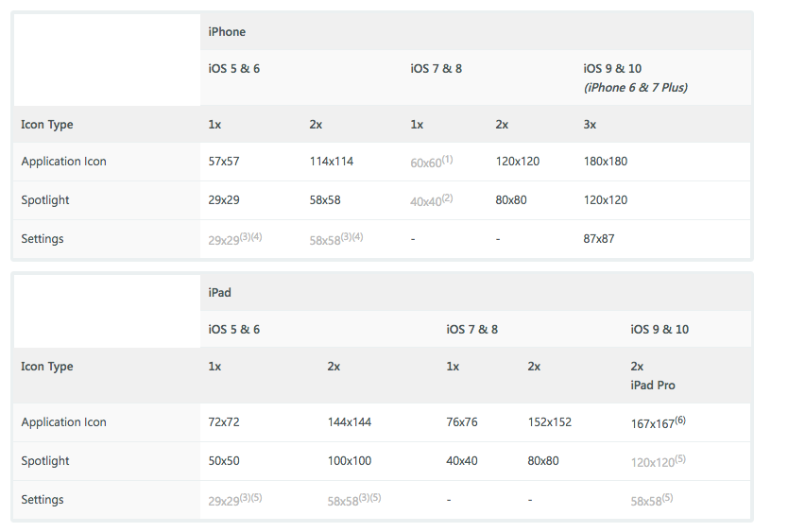Select the 167x167(6) cell
This screenshot has height=532, width=788.
click(659, 423)
